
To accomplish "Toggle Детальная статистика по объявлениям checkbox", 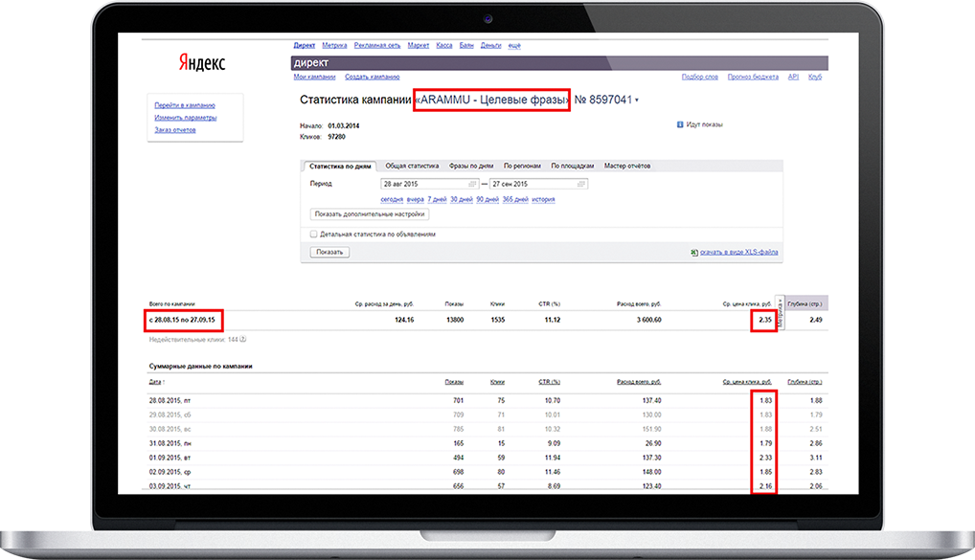I will pyautogui.click(x=313, y=235).
